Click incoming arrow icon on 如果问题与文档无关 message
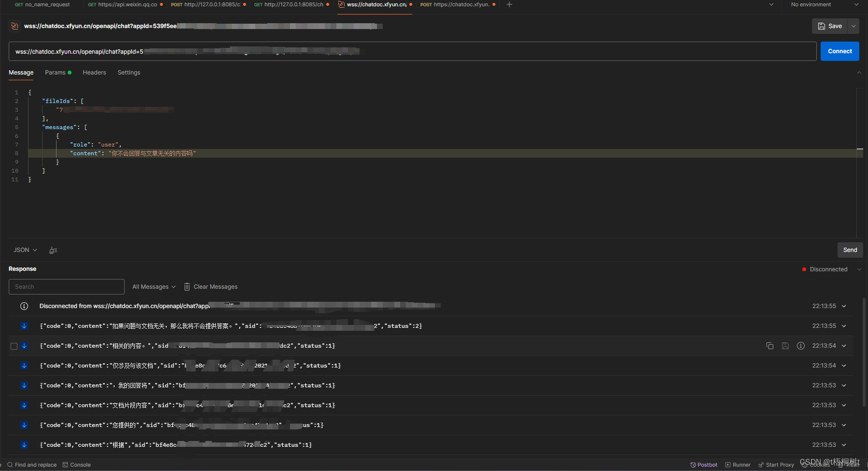The height and width of the screenshot is (471, 868). pos(24,326)
